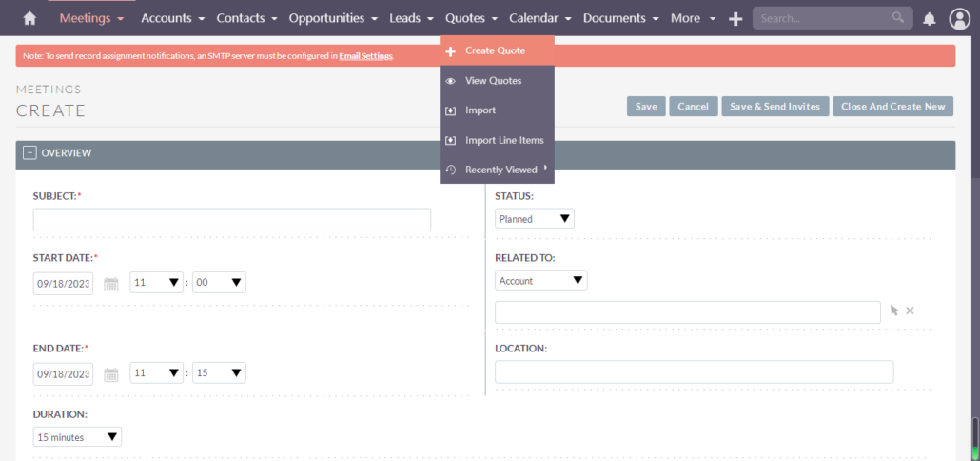980x461 pixels.
Task: Click the plus quick-create icon
Action: coord(735,18)
